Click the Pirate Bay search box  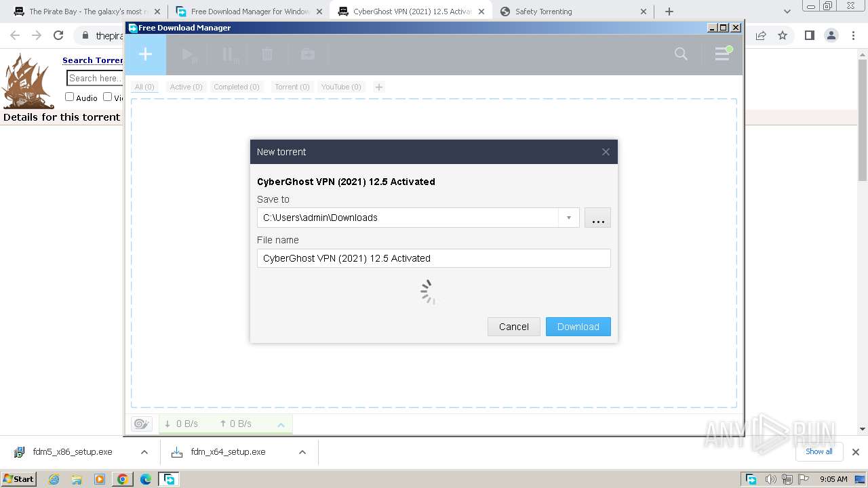point(95,78)
